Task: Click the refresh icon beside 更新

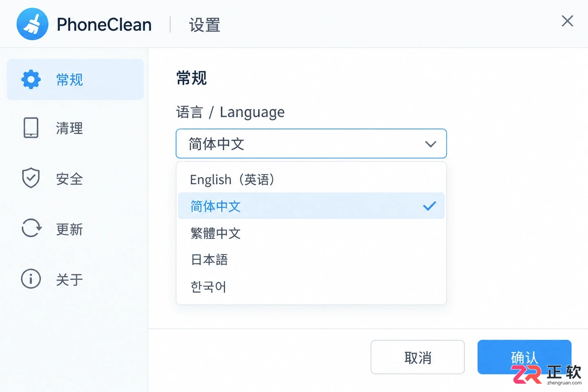Action: [x=31, y=228]
